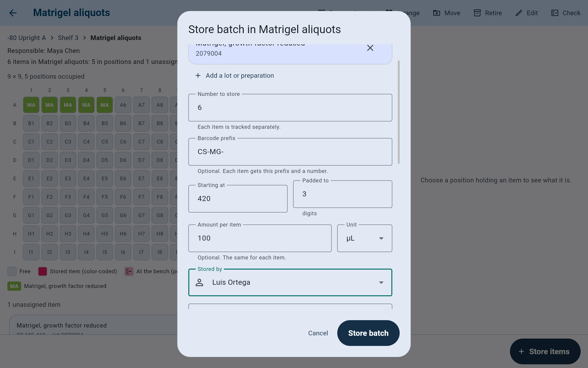Select free position E5
Image resolution: width=588 pixels, height=368 pixels.
105,178
